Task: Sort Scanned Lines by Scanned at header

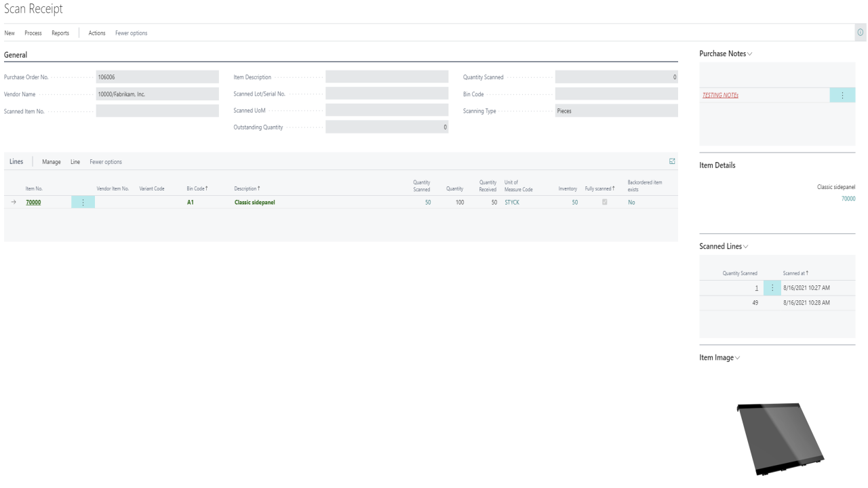Action: click(x=796, y=273)
